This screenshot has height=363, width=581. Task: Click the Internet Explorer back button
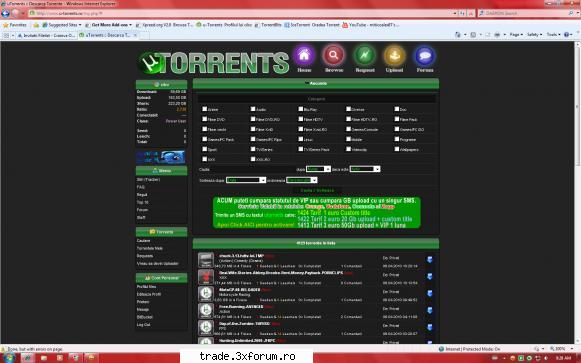(x=5, y=13)
